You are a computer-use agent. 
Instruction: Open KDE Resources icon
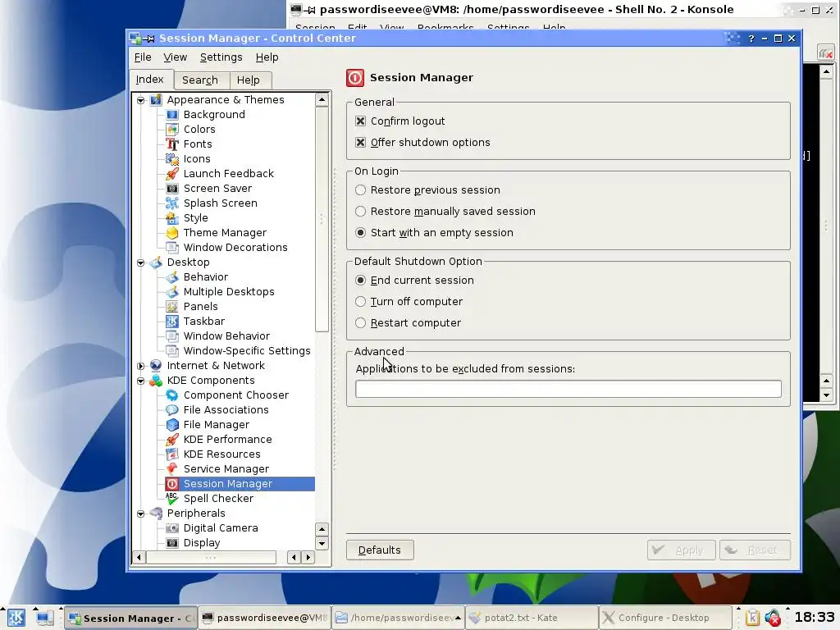(172, 454)
